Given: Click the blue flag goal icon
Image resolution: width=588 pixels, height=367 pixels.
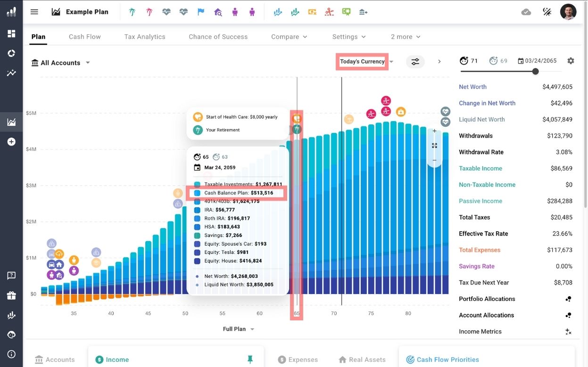Looking at the screenshot, I should [201, 12].
